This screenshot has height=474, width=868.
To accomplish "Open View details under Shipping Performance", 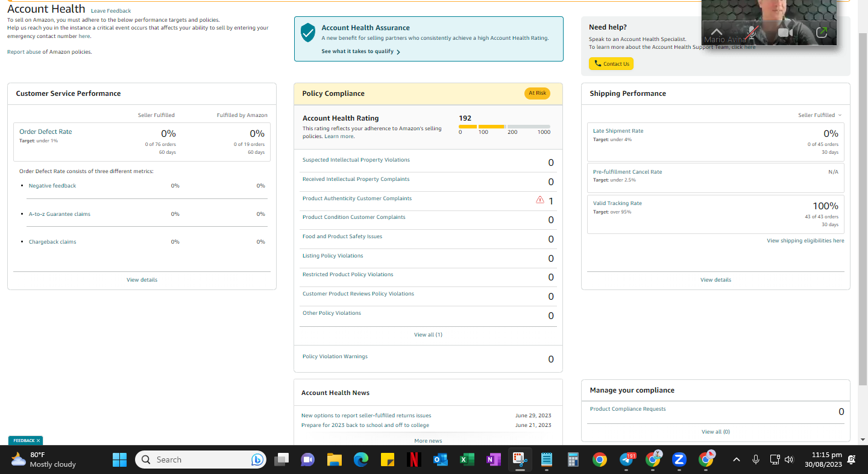I will click(715, 280).
